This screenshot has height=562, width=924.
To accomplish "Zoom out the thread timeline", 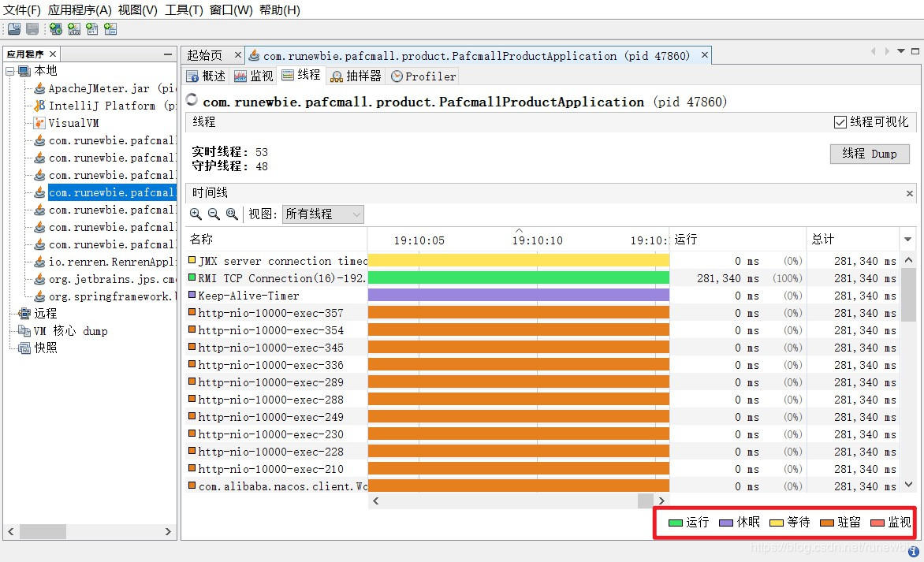I will pyautogui.click(x=214, y=214).
